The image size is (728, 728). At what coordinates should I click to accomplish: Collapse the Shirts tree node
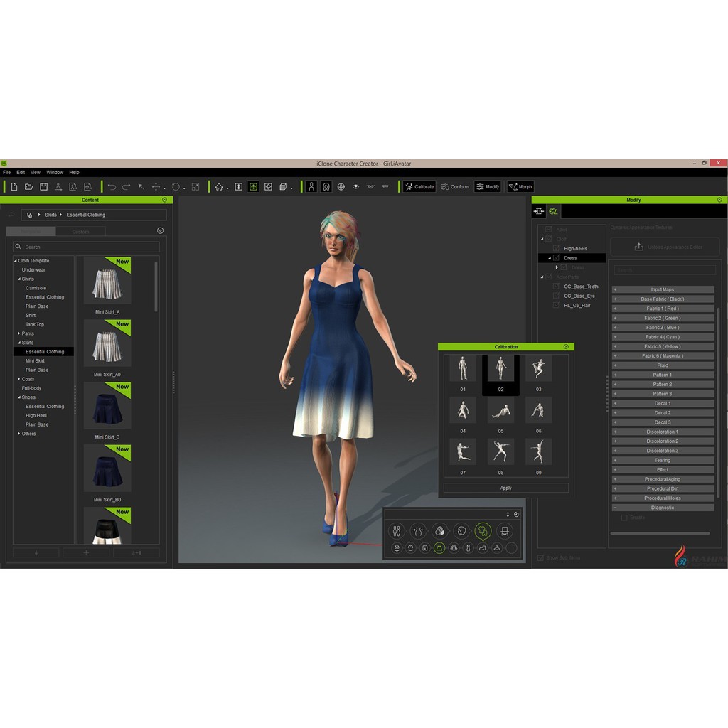tap(18, 279)
